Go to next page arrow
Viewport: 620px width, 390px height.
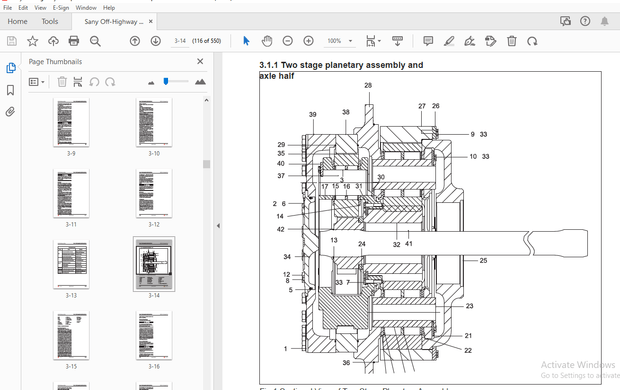point(156,41)
